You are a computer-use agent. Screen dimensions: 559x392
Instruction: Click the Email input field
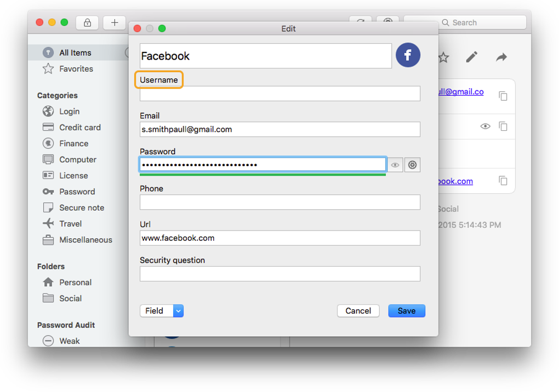280,129
